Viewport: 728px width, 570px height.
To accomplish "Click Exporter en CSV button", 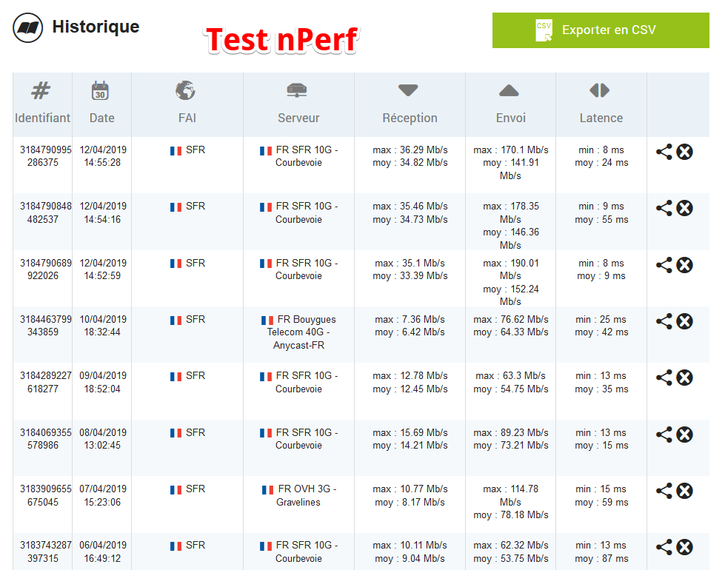I will coord(601,30).
